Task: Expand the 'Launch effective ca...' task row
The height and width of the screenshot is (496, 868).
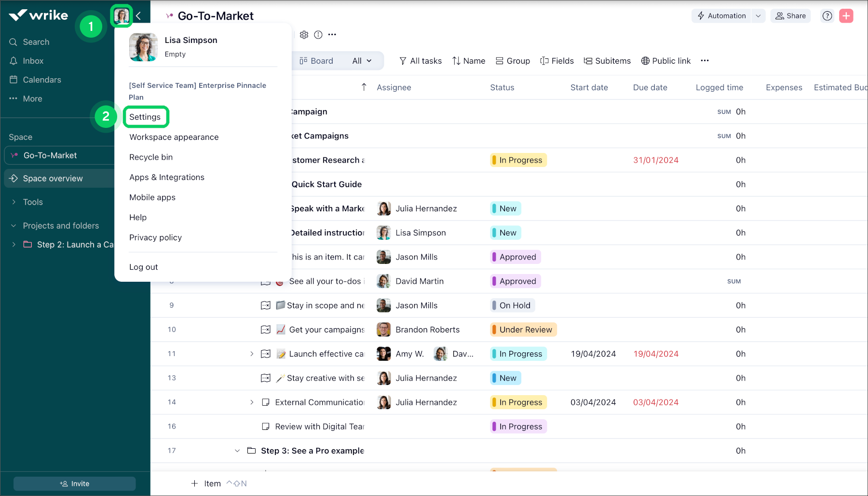Action: point(252,354)
